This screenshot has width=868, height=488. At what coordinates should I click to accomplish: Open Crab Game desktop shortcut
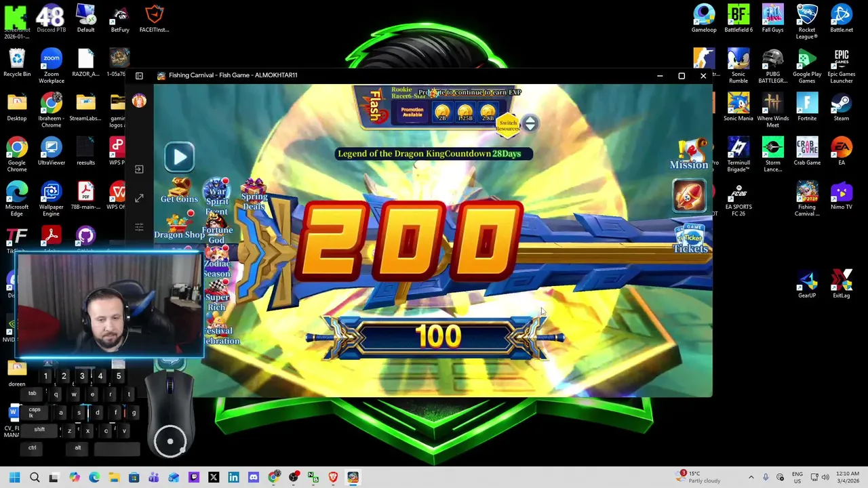pyautogui.click(x=807, y=151)
